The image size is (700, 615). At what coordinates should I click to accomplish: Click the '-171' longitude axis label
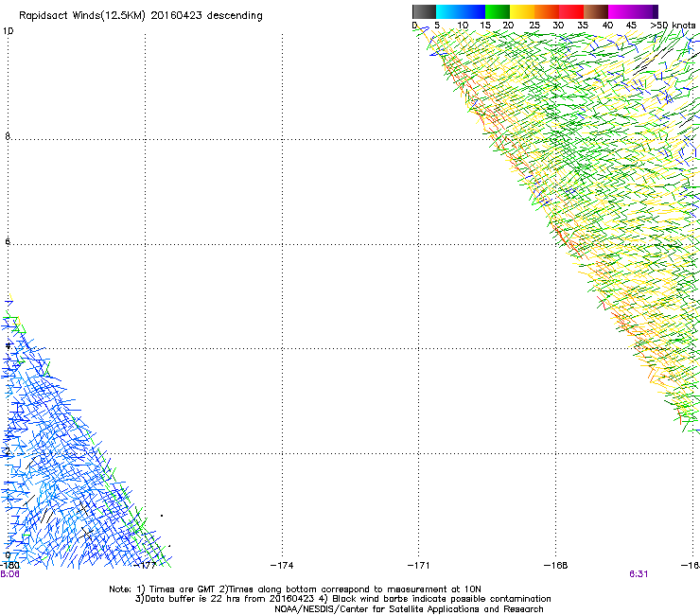[x=419, y=566]
